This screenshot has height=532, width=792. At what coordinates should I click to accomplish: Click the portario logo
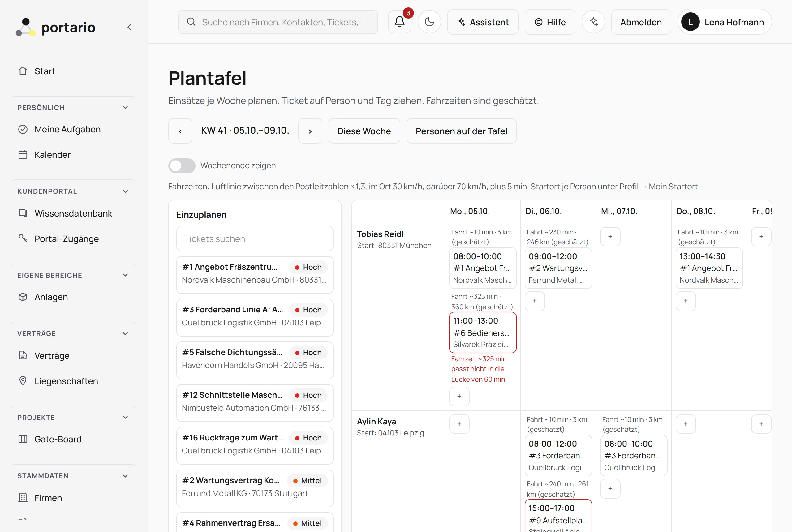(x=56, y=27)
